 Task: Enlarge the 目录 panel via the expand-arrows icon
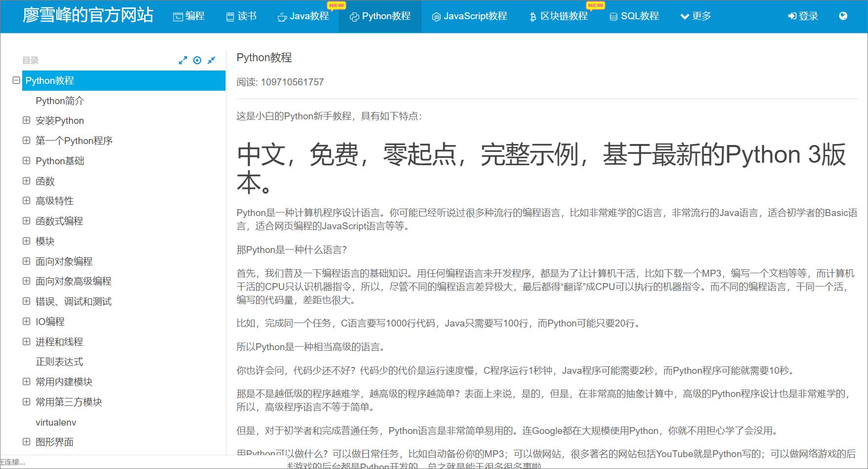click(183, 60)
